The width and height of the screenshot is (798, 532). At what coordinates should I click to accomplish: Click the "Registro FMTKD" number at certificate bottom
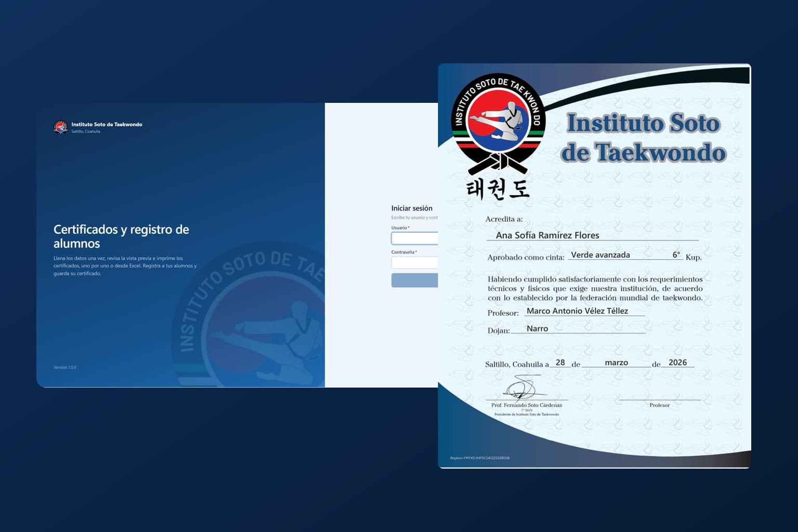point(480,458)
